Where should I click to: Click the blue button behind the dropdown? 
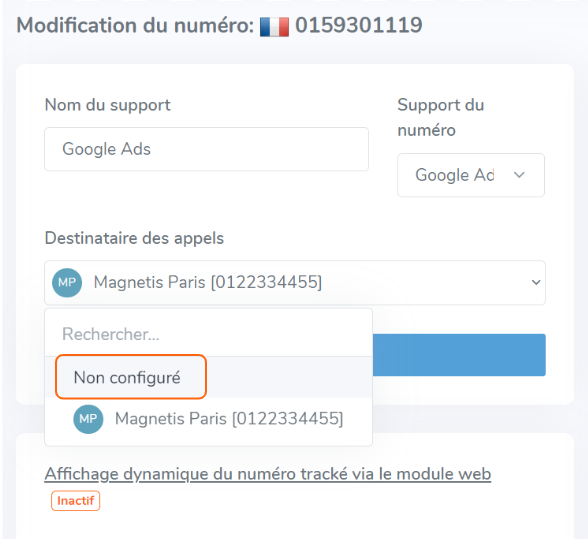(x=459, y=355)
